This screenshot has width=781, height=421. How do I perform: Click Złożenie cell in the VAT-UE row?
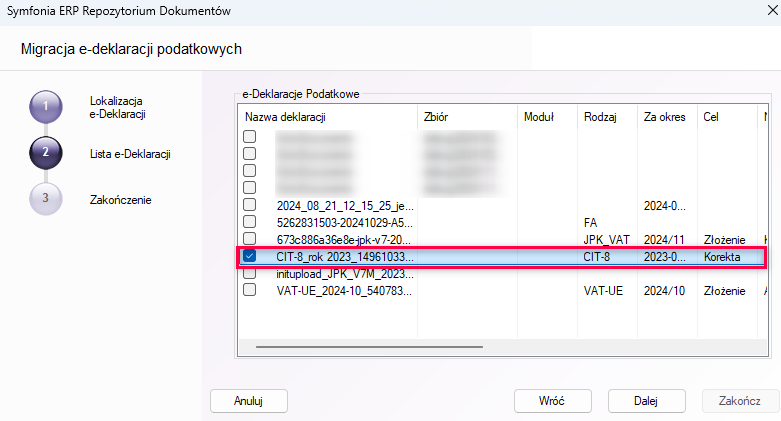click(x=725, y=290)
